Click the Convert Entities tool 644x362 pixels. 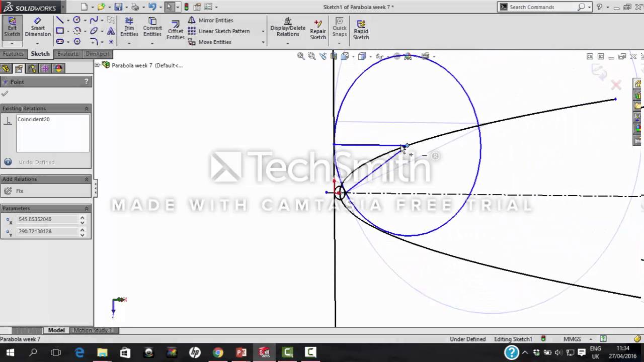pyautogui.click(x=152, y=27)
